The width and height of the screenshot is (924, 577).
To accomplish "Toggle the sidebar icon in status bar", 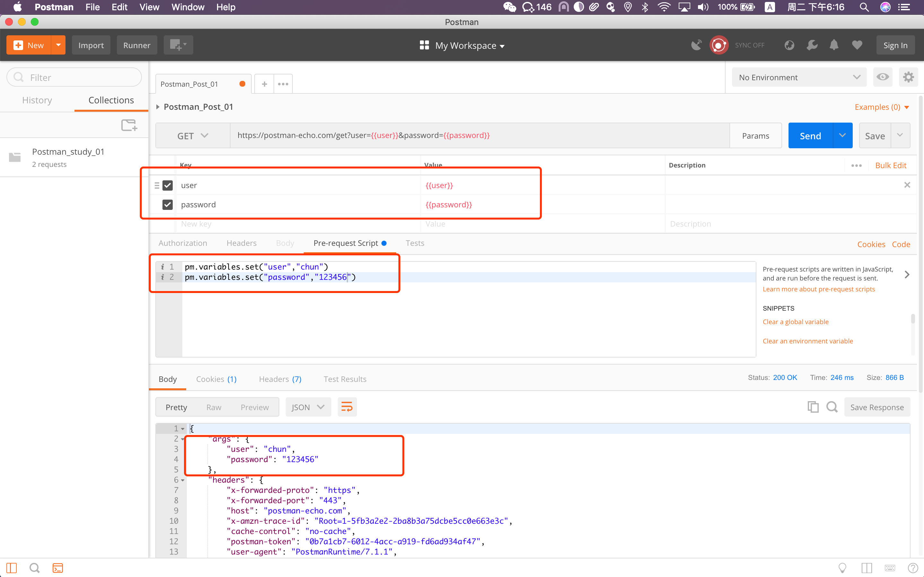I will click(x=12, y=568).
